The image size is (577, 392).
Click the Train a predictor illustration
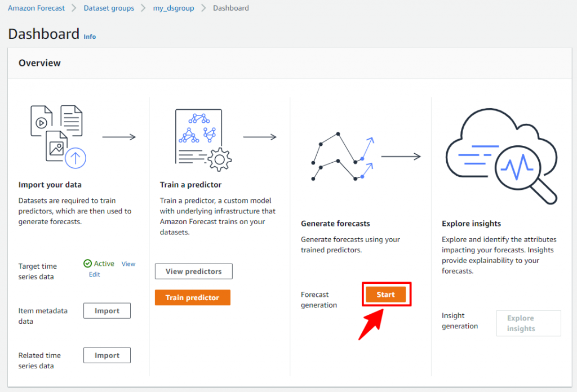(x=203, y=140)
